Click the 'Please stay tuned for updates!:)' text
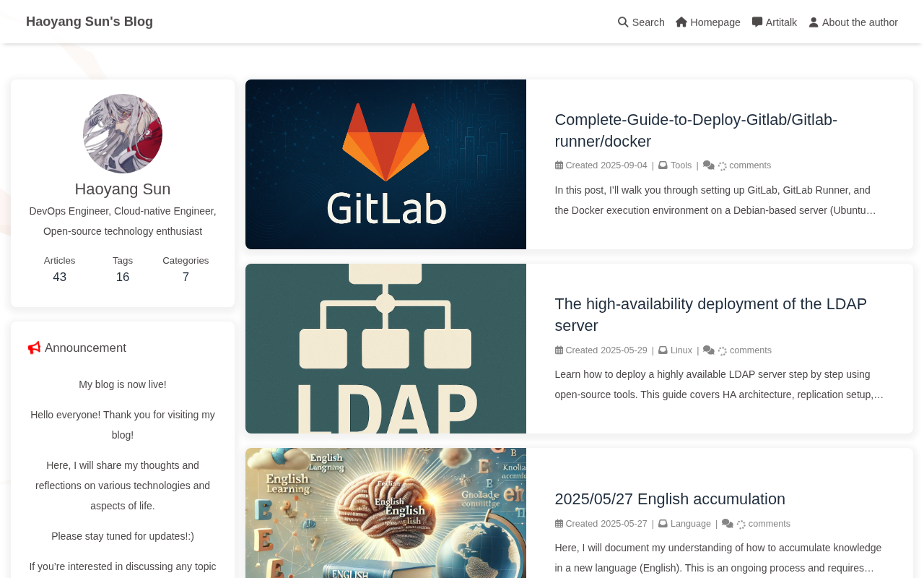This screenshot has height=578, width=924. click(123, 536)
